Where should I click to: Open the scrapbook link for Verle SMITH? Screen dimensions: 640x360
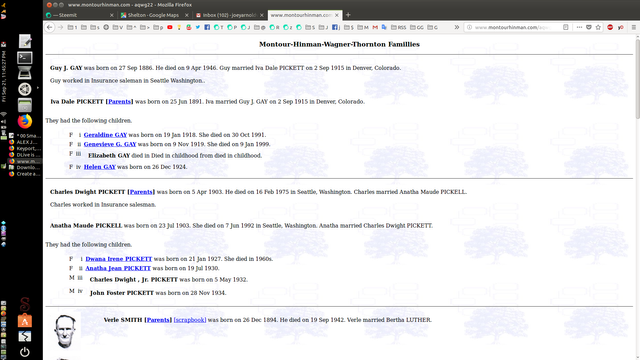(x=190, y=320)
